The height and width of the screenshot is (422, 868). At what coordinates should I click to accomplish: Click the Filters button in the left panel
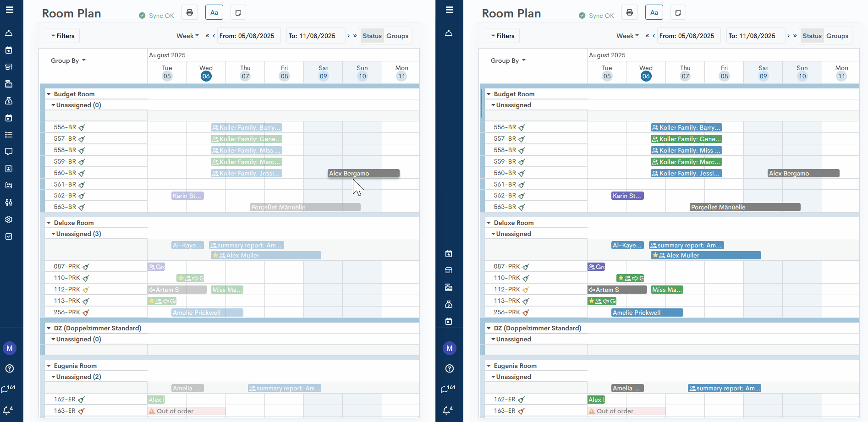63,36
